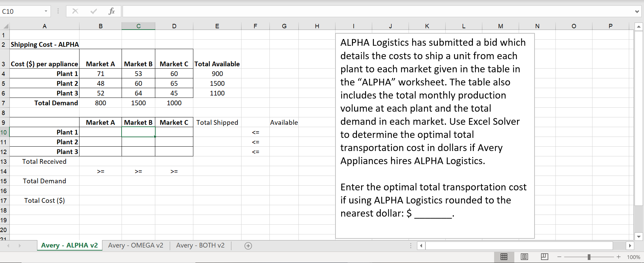The height and width of the screenshot is (263, 644).
Task: Click vertical scrollbar down arrow
Action: point(639,237)
